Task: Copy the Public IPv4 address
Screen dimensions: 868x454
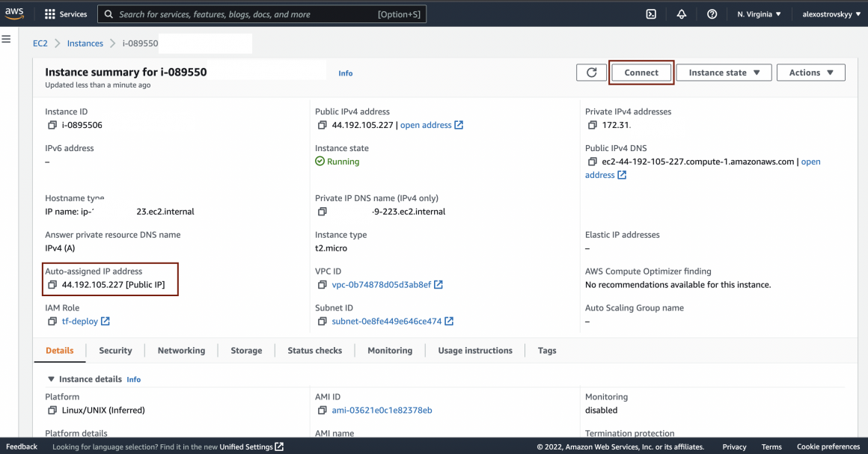Action: 323,126
